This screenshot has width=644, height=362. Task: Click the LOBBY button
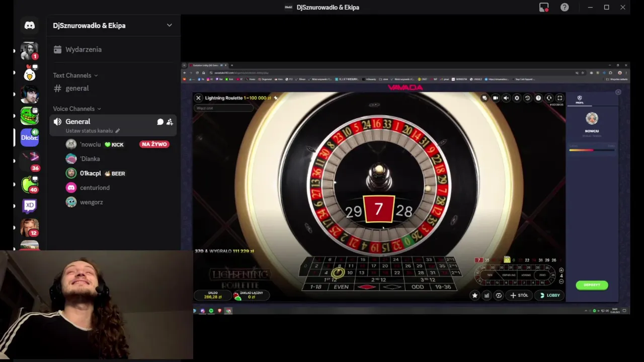tap(550, 296)
